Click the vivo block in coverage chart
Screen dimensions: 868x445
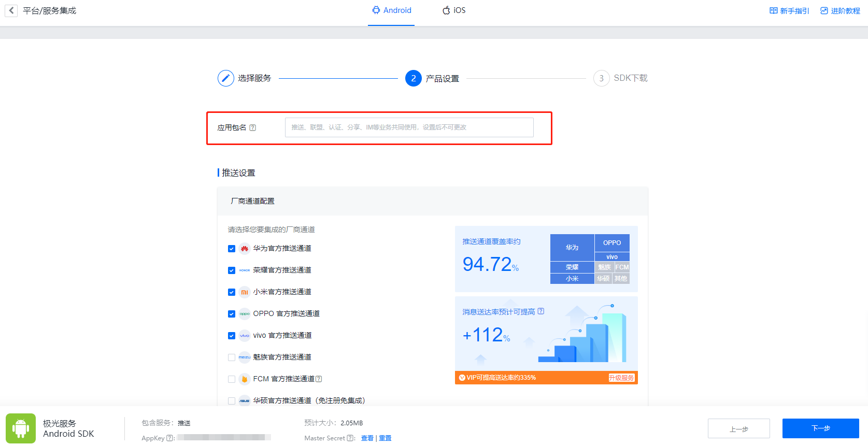tap(612, 257)
